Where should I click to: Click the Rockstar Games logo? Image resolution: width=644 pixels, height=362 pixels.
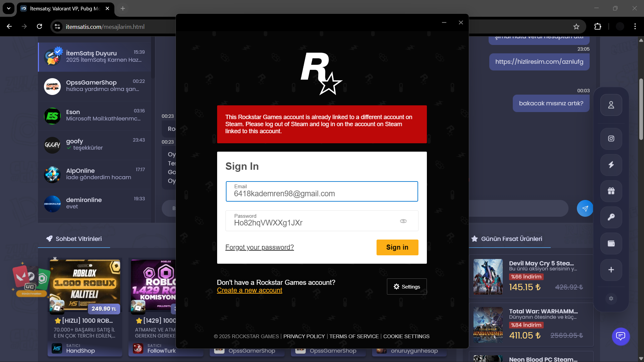coord(321,73)
